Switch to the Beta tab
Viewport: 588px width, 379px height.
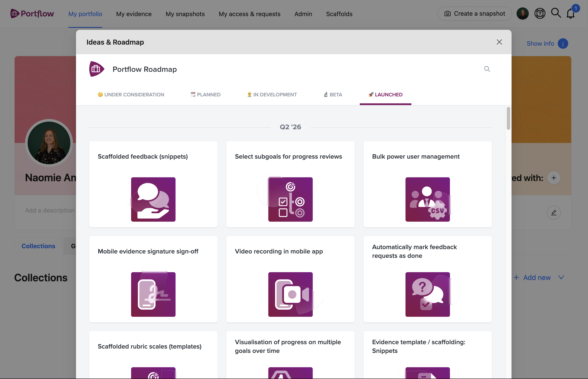pyautogui.click(x=333, y=94)
